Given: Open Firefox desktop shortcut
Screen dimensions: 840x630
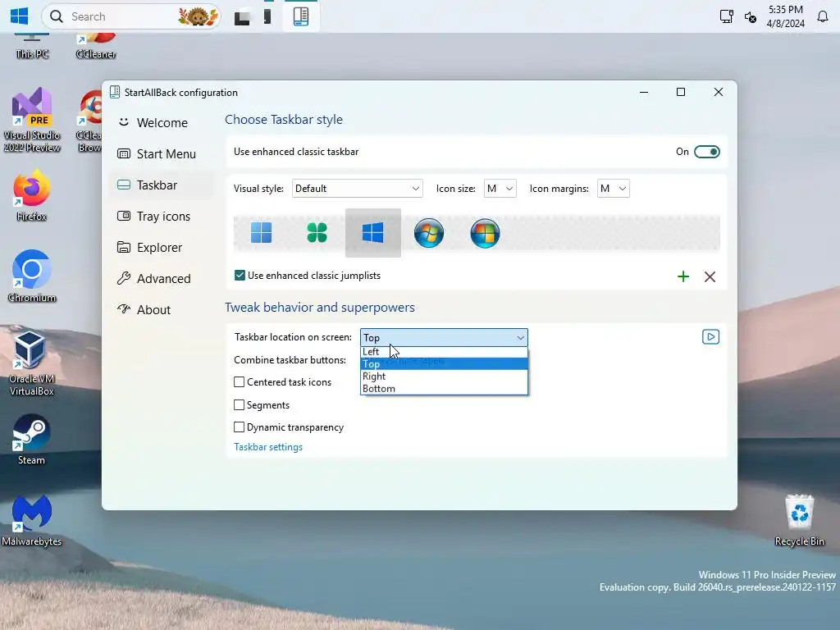Looking at the screenshot, I should 32,195.
